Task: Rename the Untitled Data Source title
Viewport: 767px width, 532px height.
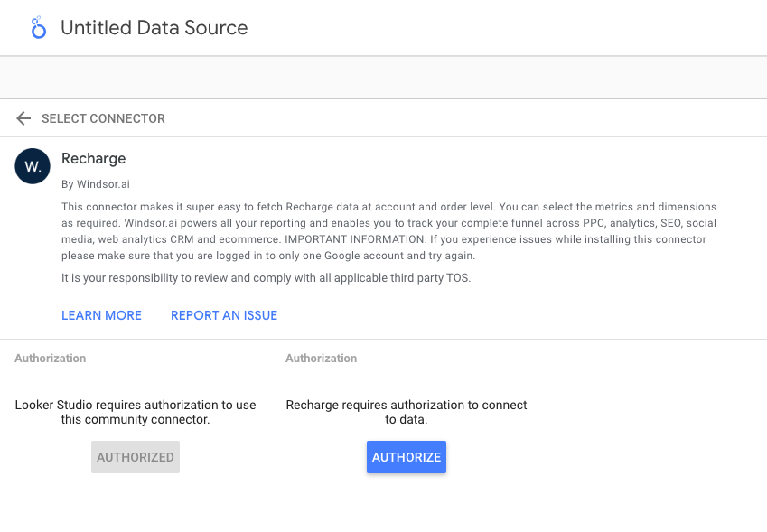Action: point(154,28)
